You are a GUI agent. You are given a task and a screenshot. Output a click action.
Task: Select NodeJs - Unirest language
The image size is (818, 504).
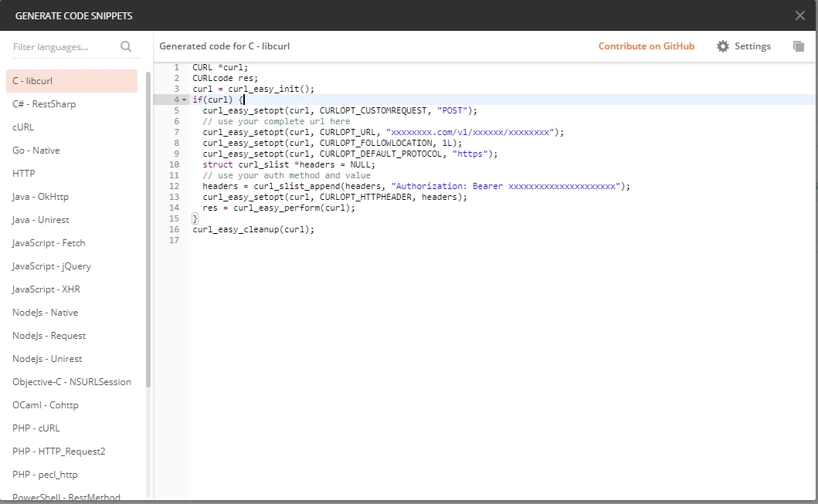click(x=72, y=359)
